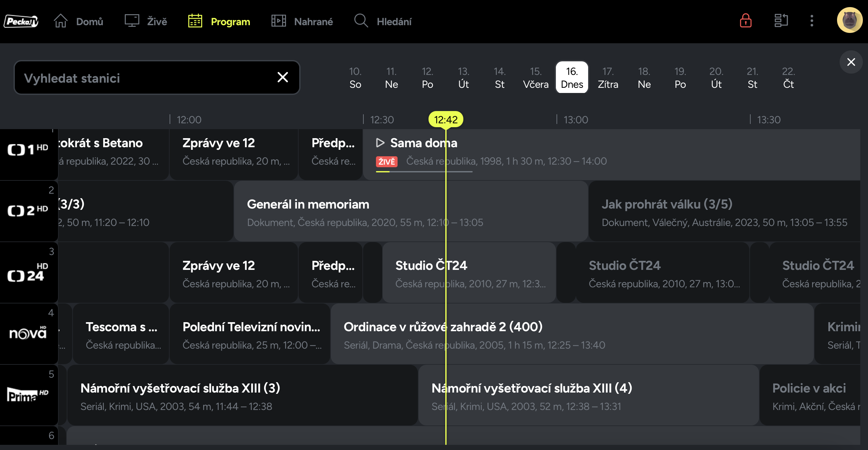Click Sama doma playback progress bar
This screenshot has height=450, width=868.
[424, 172]
